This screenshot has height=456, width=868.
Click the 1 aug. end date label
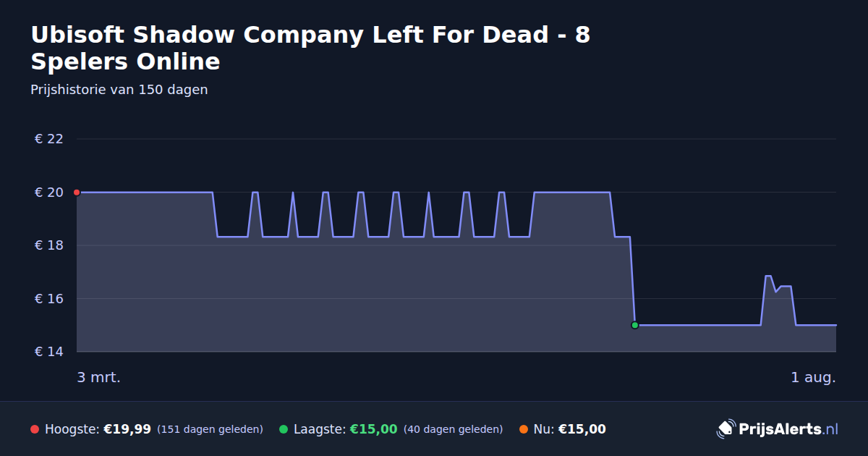point(813,377)
